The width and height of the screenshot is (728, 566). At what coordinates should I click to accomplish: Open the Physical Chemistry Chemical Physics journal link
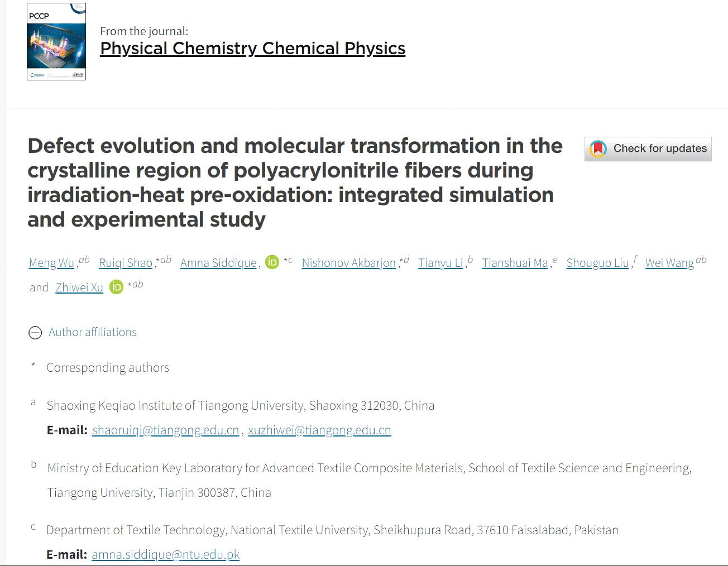click(x=252, y=49)
